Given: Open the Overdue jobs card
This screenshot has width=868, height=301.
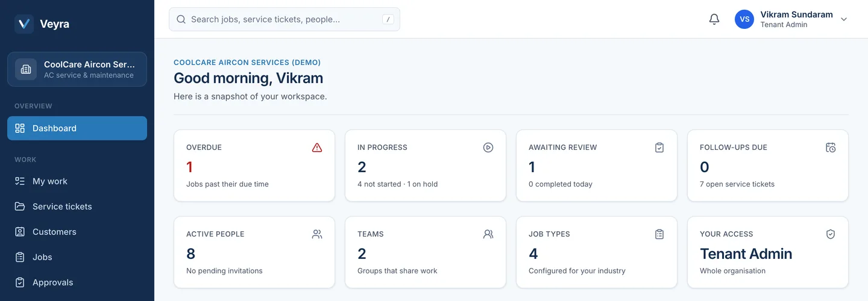Looking at the screenshot, I should click(254, 166).
